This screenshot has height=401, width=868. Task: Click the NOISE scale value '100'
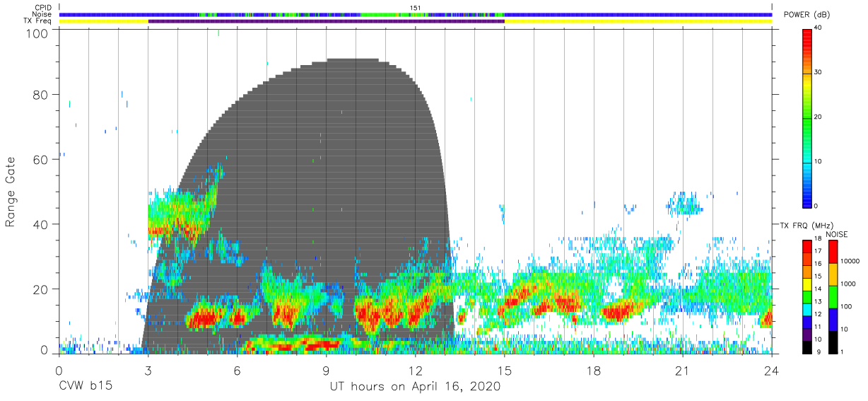pyautogui.click(x=848, y=306)
